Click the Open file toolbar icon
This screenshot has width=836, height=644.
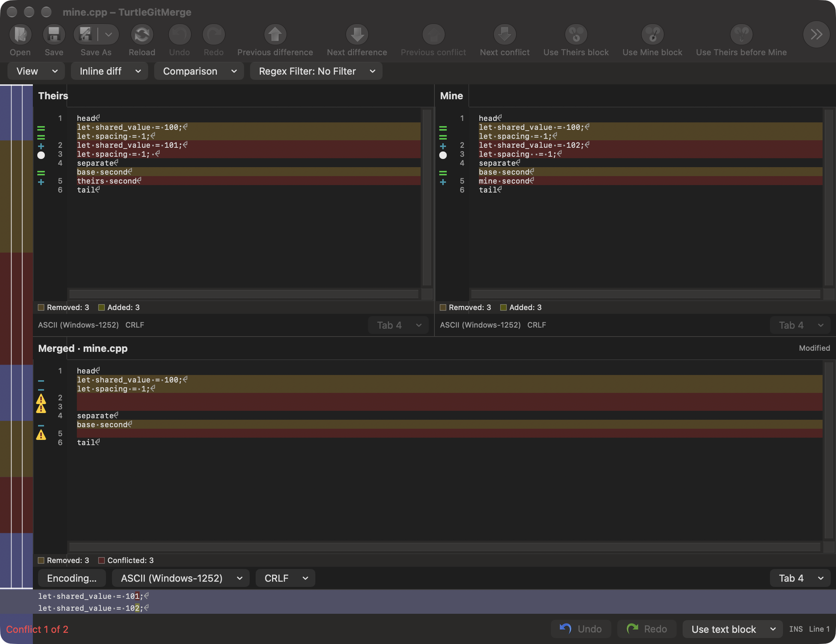click(x=20, y=34)
